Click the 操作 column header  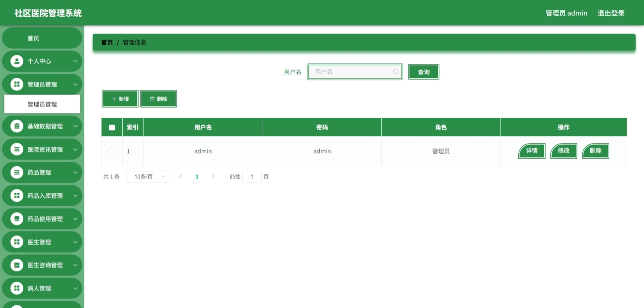click(x=564, y=127)
